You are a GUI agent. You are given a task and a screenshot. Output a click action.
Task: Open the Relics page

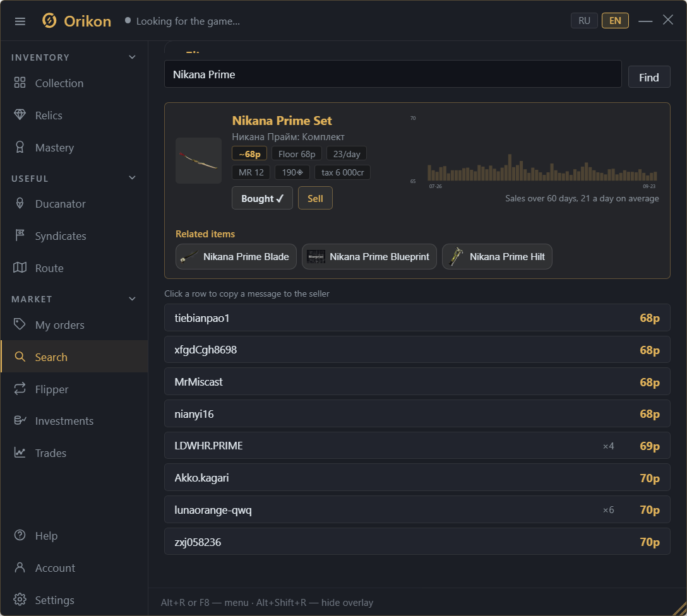(75, 115)
